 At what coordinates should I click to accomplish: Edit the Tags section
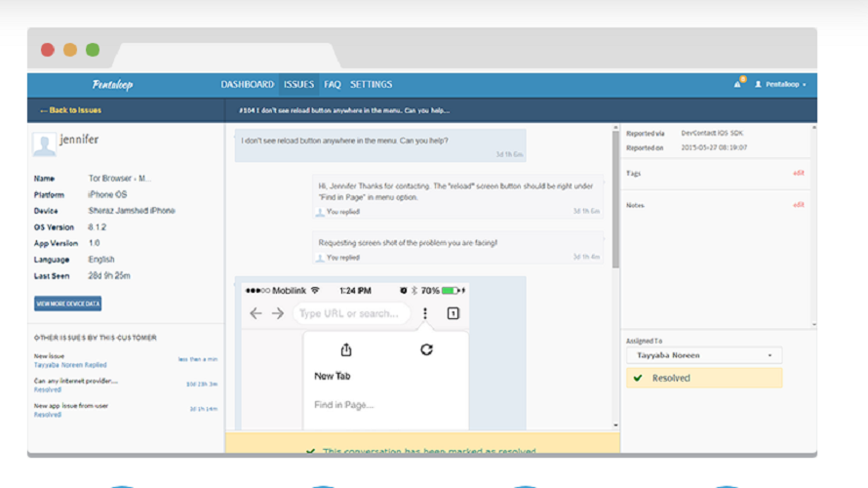(798, 173)
